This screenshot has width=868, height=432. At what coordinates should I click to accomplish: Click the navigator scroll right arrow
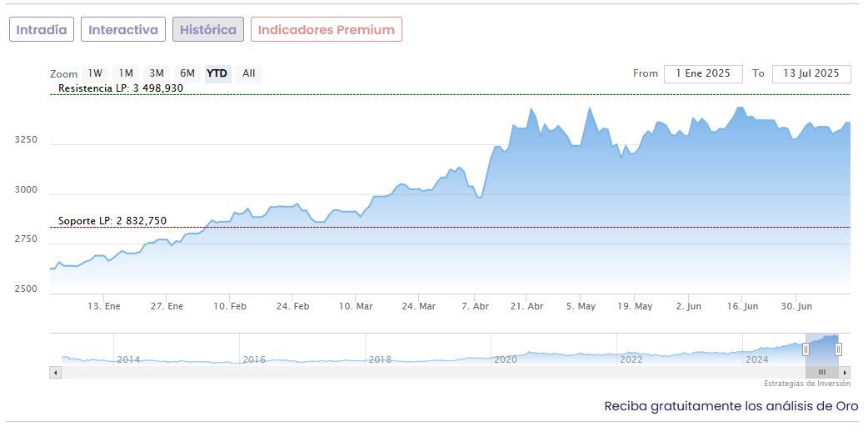[845, 372]
